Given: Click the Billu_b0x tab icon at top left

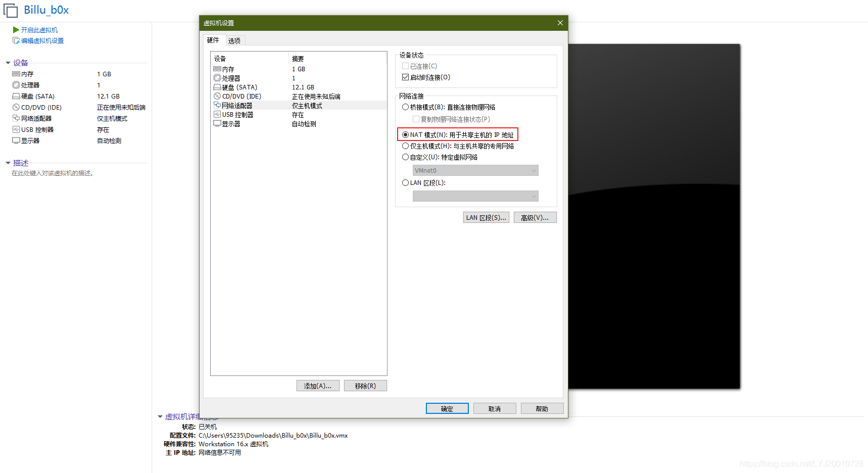Looking at the screenshot, I should click(11, 10).
